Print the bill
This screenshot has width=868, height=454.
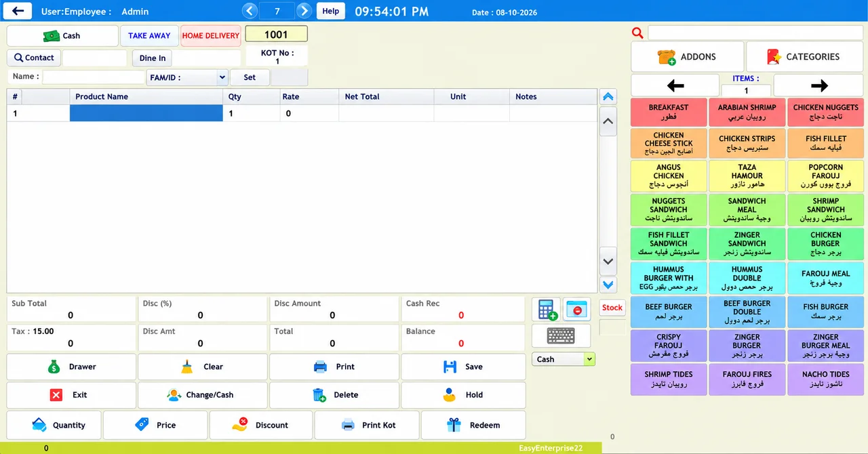click(334, 367)
